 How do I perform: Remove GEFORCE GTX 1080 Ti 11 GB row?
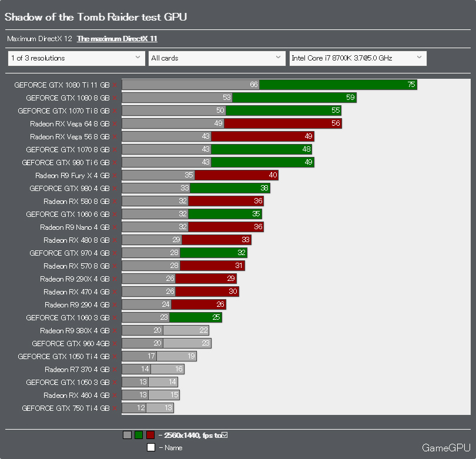[115, 85]
